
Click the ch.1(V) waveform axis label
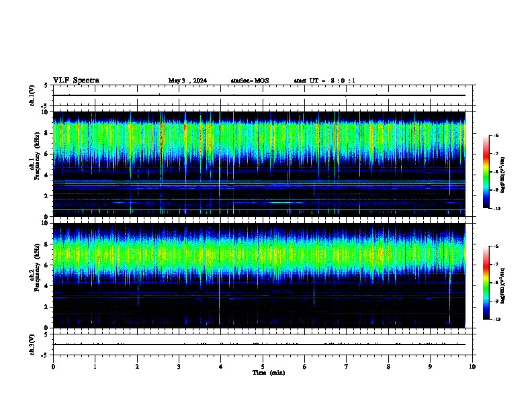coord(32,95)
